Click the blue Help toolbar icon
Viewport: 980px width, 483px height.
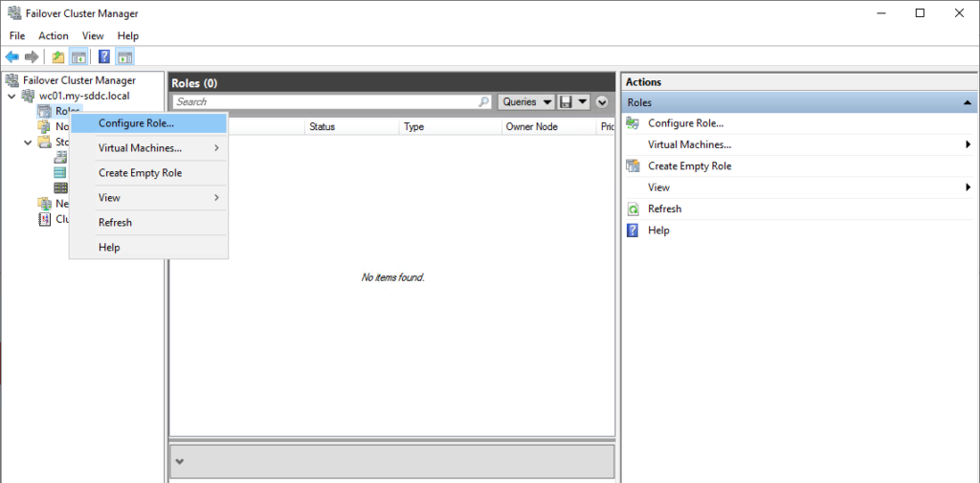tap(104, 56)
